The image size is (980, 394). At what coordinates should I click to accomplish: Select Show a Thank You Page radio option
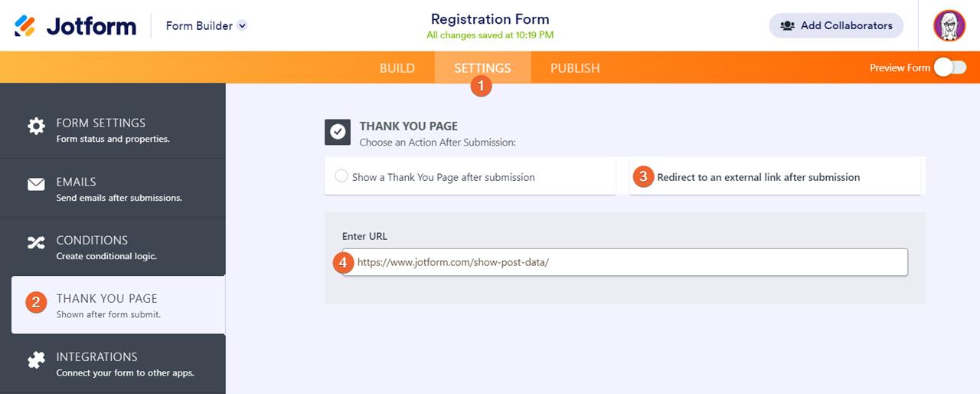coord(341,176)
